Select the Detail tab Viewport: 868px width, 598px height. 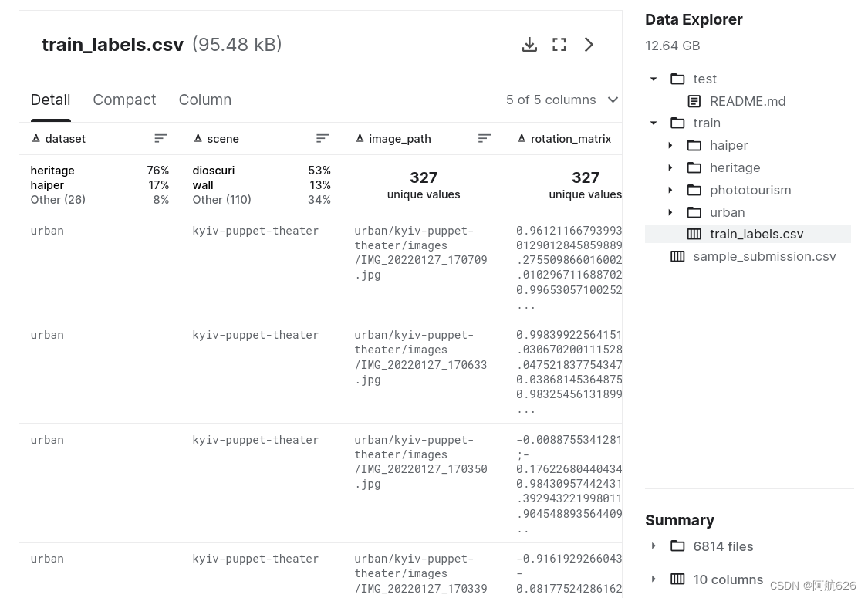(x=50, y=100)
